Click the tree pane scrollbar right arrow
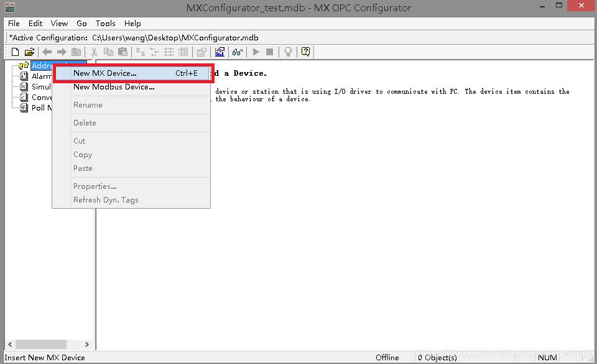 tap(87, 344)
